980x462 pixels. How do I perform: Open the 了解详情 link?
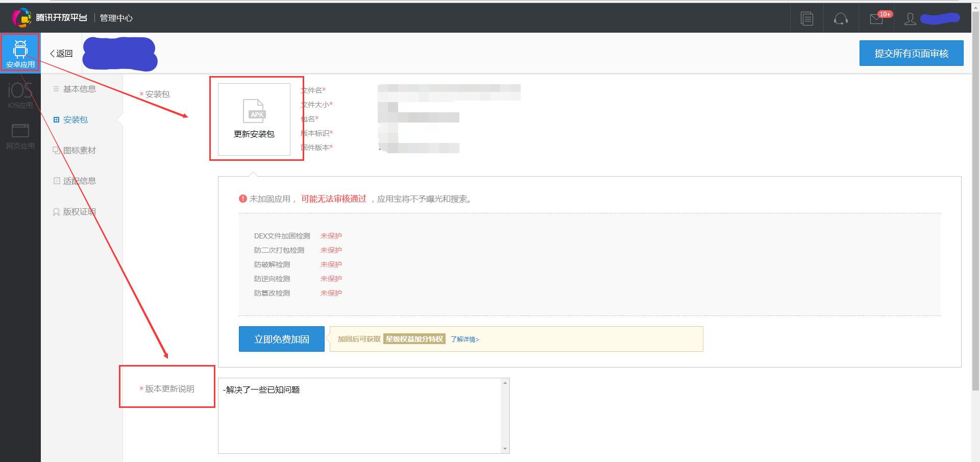pos(464,339)
